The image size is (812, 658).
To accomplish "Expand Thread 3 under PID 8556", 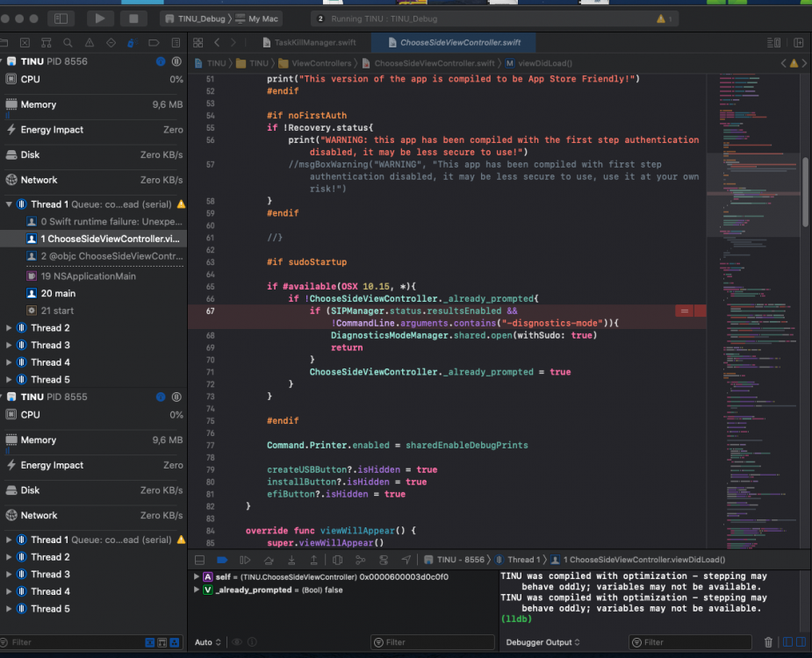I will 9,346.
